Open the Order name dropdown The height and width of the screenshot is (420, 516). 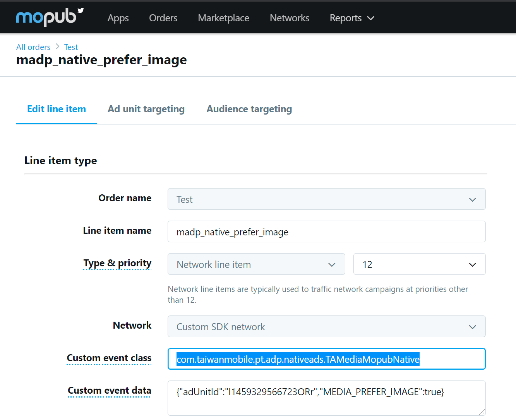(327, 199)
